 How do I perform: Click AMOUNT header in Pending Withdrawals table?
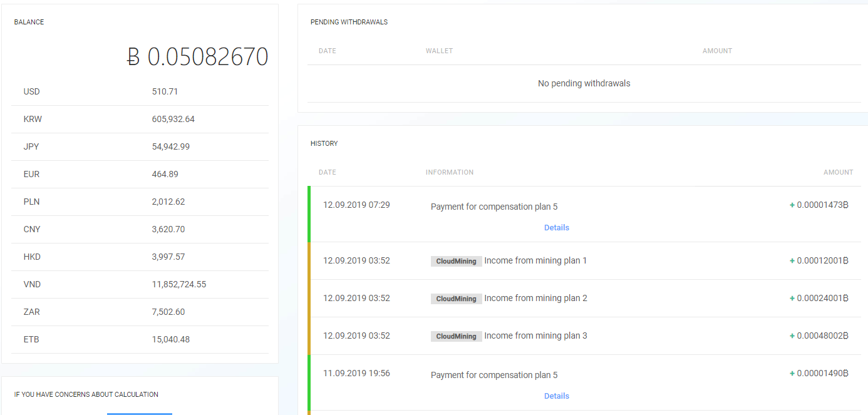pyautogui.click(x=717, y=51)
